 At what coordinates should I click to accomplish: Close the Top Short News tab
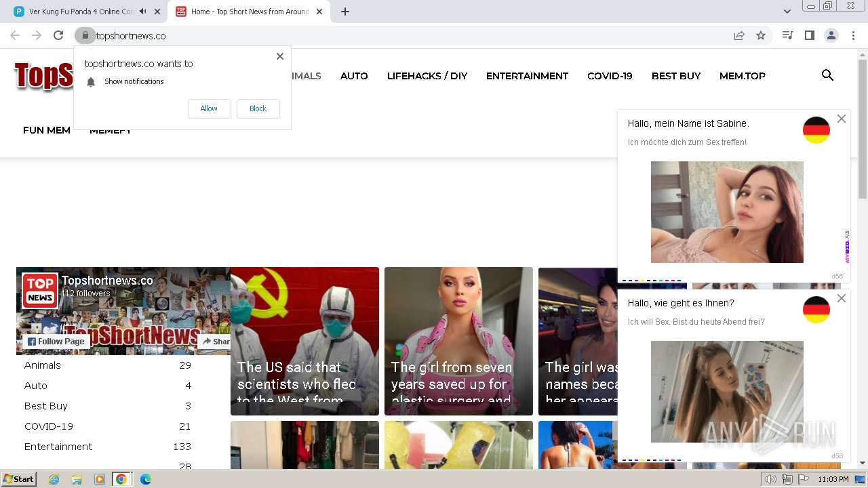(x=319, y=12)
